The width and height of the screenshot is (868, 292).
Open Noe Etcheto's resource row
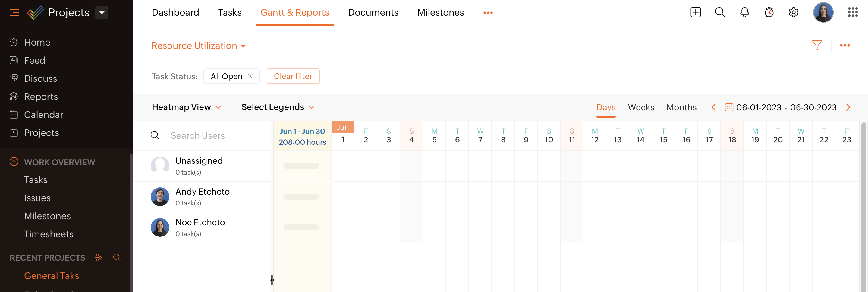(202, 228)
